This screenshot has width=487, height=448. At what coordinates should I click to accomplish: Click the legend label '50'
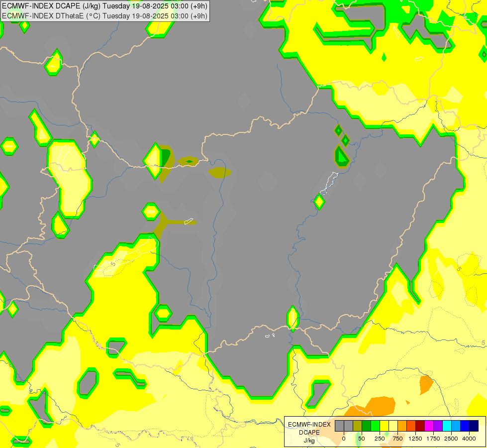pyautogui.click(x=362, y=439)
